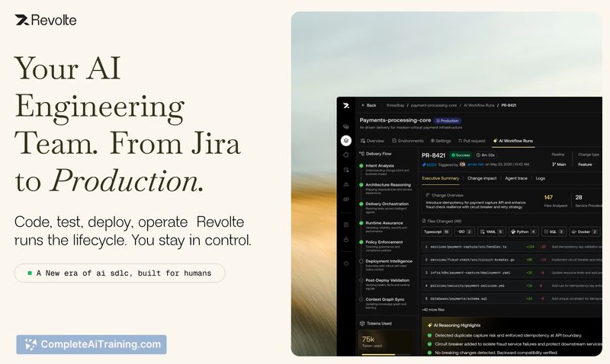Click the 75k tokens used progress bar
610x364 pixels.
386,354
